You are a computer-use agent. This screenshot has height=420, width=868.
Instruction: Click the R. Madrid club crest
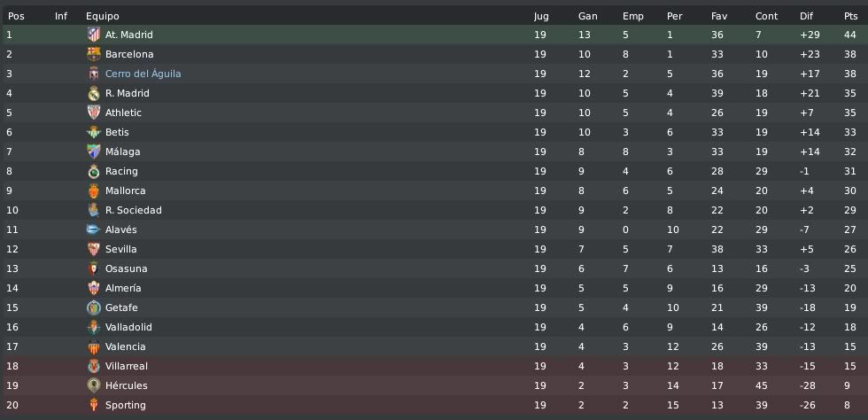point(94,93)
